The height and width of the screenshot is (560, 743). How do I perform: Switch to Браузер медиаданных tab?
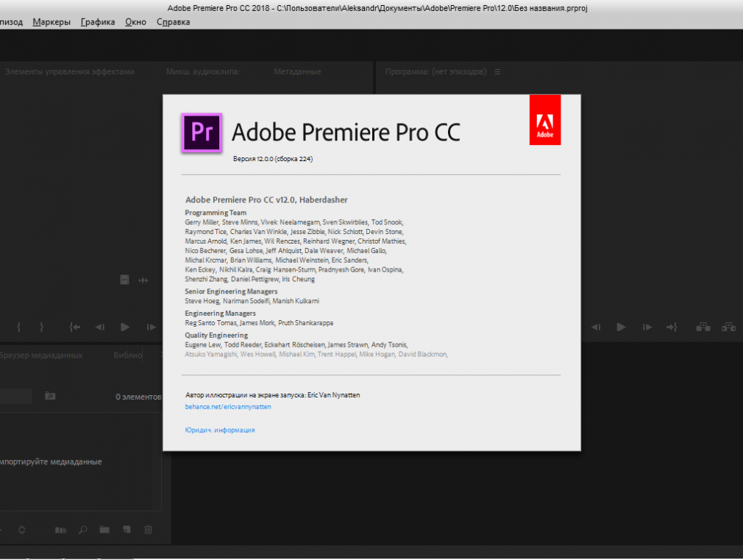[x=41, y=355]
